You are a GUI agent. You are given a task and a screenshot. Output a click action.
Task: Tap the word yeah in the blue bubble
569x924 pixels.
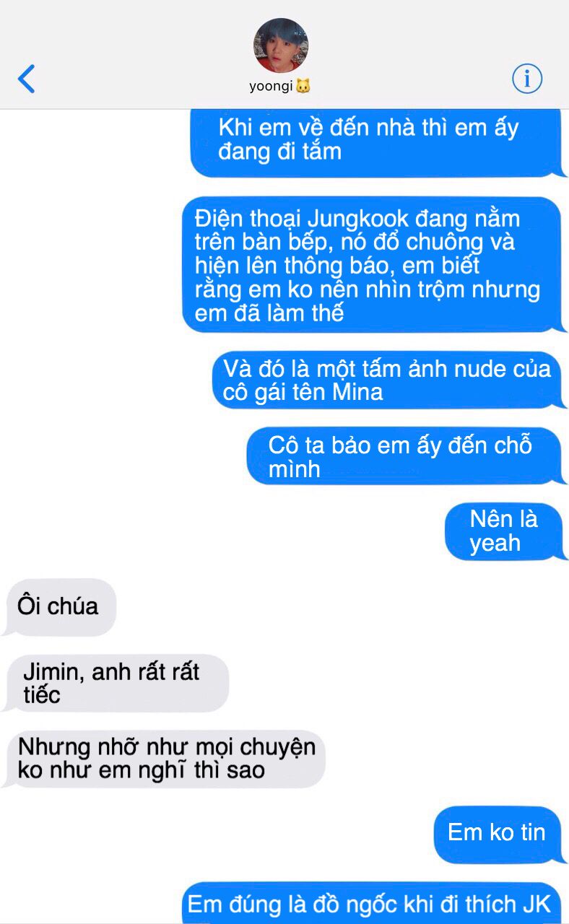click(x=495, y=544)
